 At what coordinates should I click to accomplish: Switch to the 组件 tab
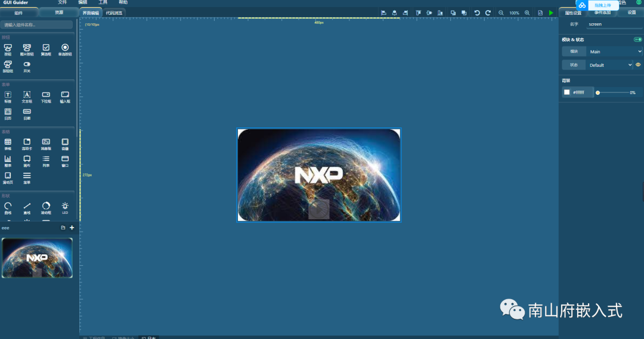19,13
